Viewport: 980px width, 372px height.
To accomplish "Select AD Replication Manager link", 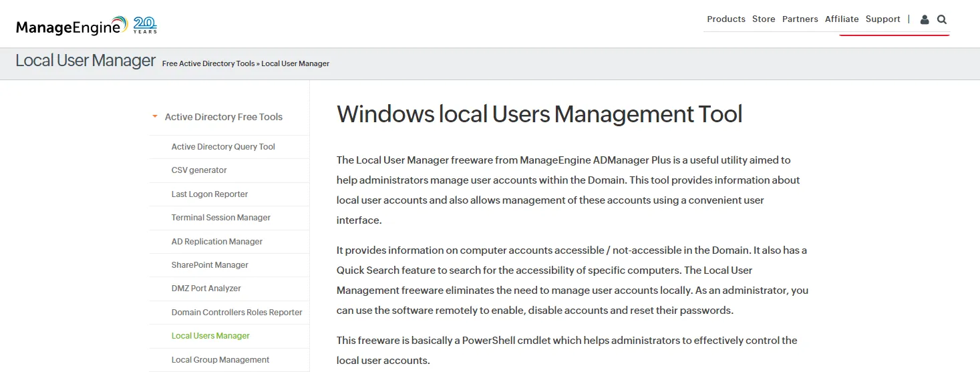I will click(217, 242).
